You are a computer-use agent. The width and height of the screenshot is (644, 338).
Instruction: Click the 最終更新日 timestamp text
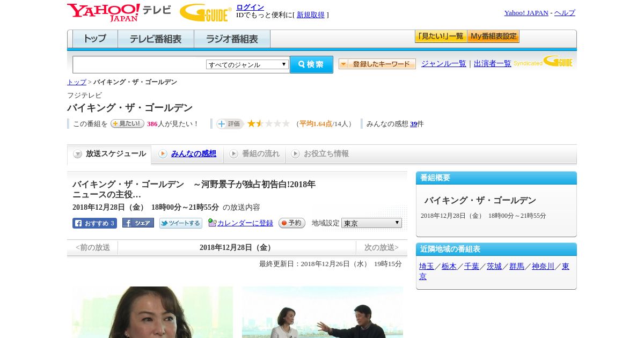click(x=331, y=264)
